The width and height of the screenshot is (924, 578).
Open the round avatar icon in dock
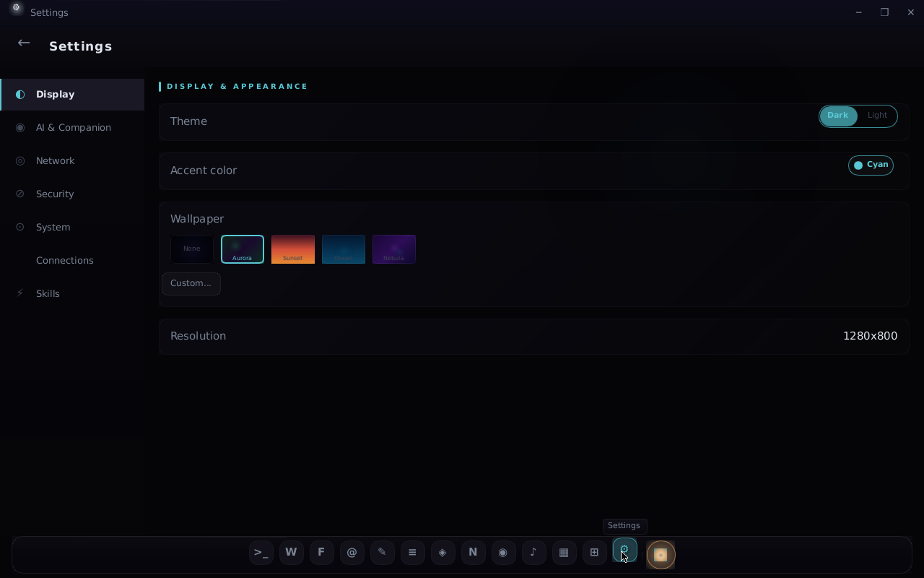[661, 555]
